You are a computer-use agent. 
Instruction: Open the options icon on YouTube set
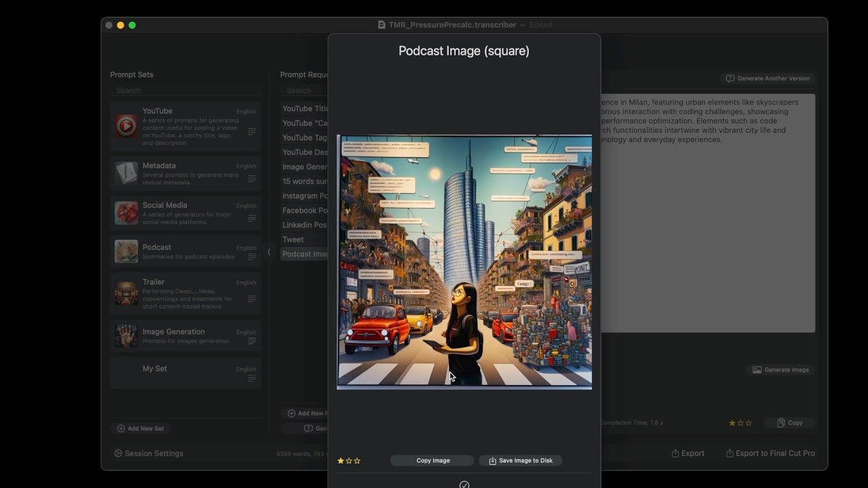click(252, 131)
